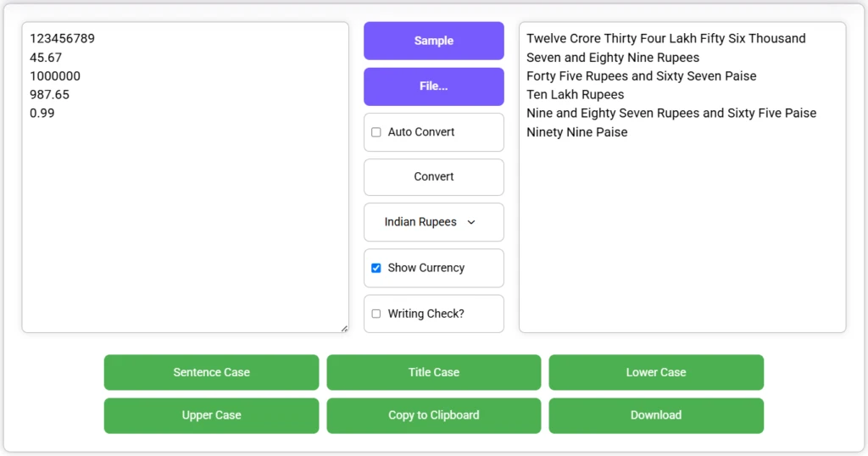The width and height of the screenshot is (868, 456).
Task: Download the converted output
Action: click(655, 415)
